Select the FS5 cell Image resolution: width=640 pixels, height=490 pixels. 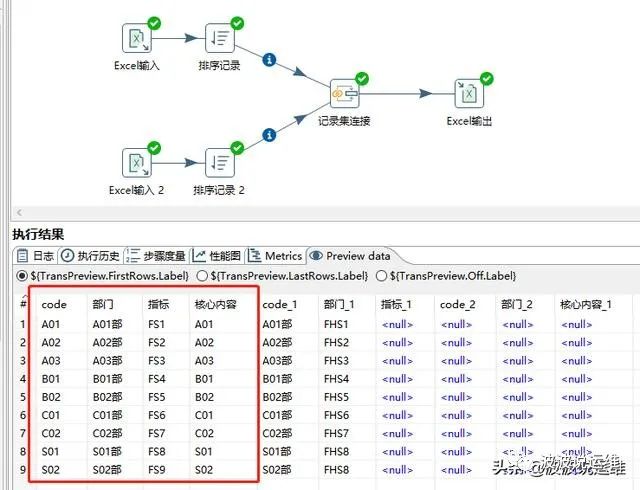coord(156,397)
